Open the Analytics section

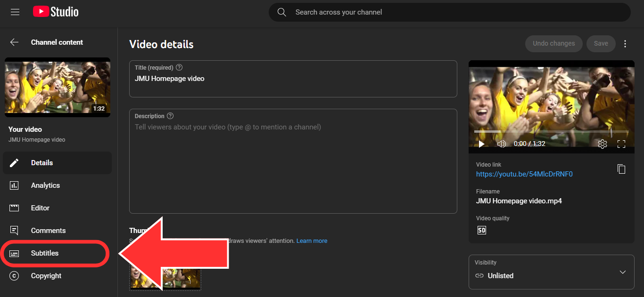(45, 185)
